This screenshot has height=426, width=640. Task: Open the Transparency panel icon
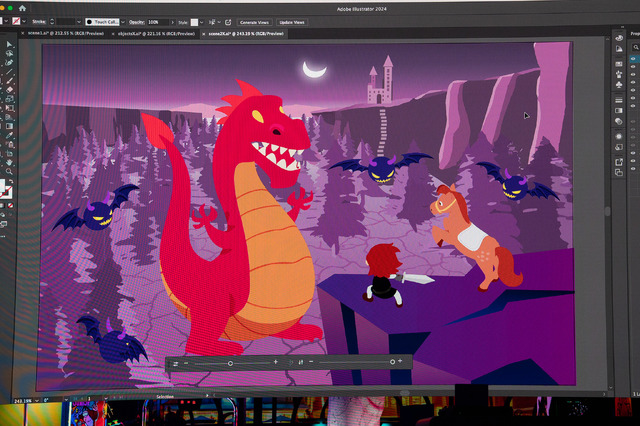[619, 121]
